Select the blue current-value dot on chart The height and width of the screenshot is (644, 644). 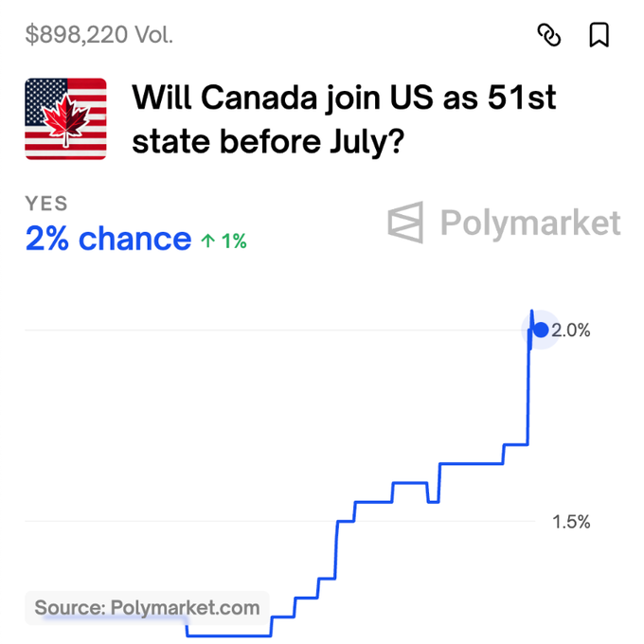coord(541,330)
